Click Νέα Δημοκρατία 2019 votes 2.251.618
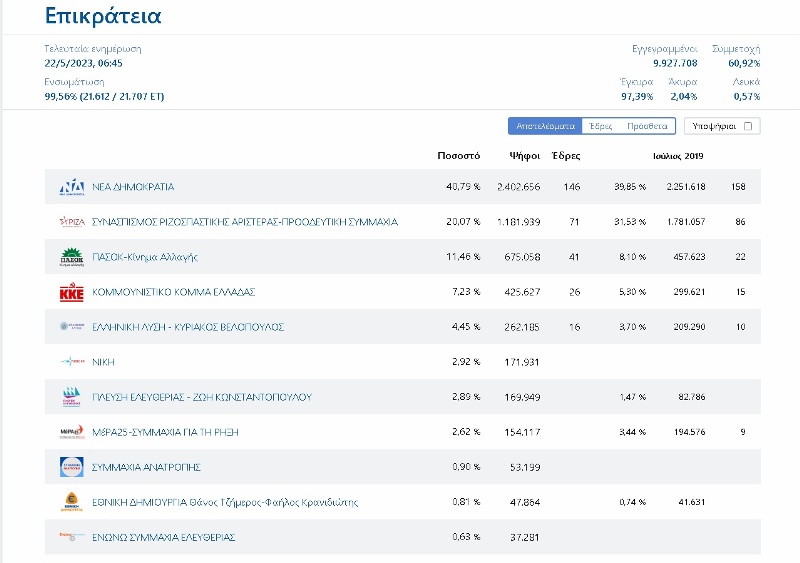 pos(686,187)
